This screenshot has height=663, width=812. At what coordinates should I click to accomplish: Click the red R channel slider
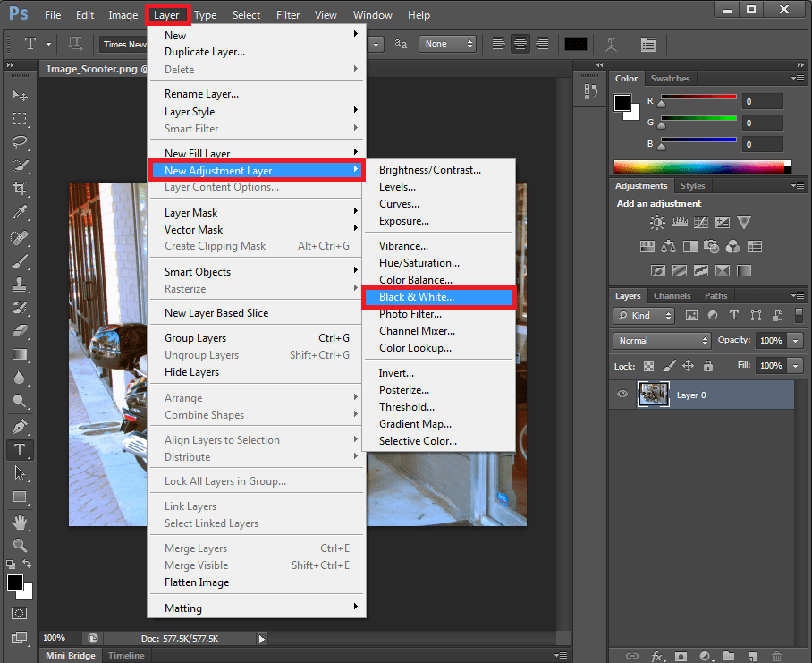tap(698, 97)
